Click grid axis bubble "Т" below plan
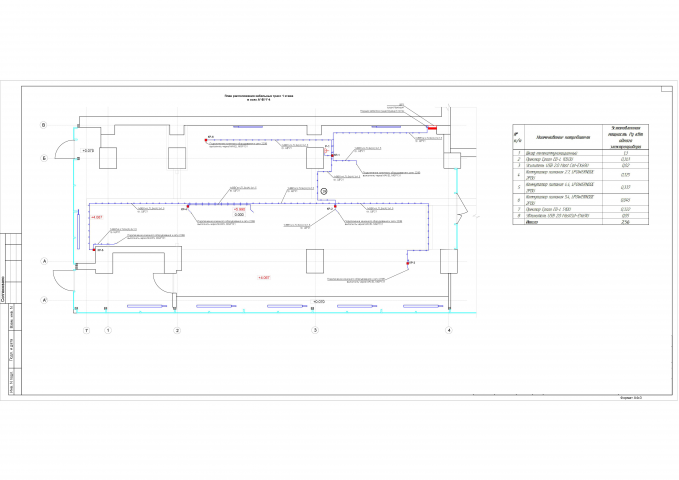 pyautogui.click(x=87, y=331)
